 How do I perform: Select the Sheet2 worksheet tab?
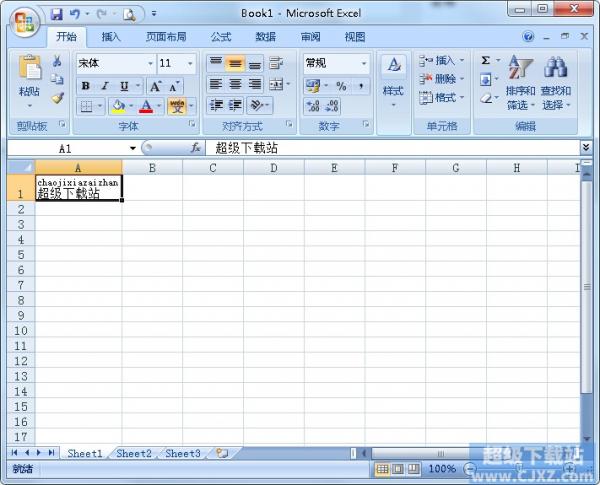(x=134, y=453)
